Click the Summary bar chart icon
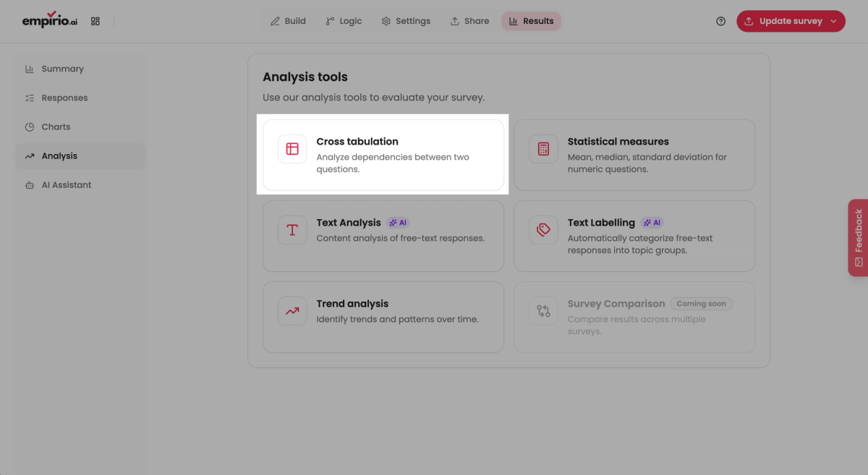Image resolution: width=868 pixels, height=475 pixels. [x=30, y=69]
